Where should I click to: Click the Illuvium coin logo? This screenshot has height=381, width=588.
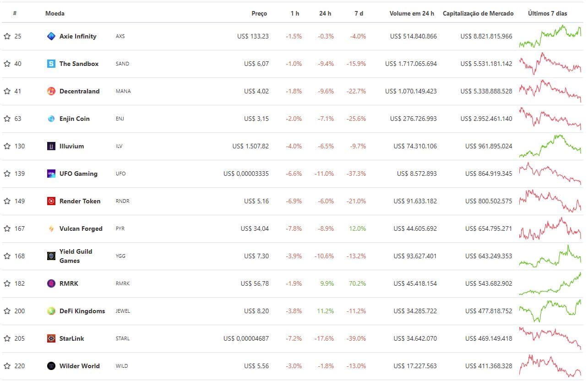pos(51,146)
